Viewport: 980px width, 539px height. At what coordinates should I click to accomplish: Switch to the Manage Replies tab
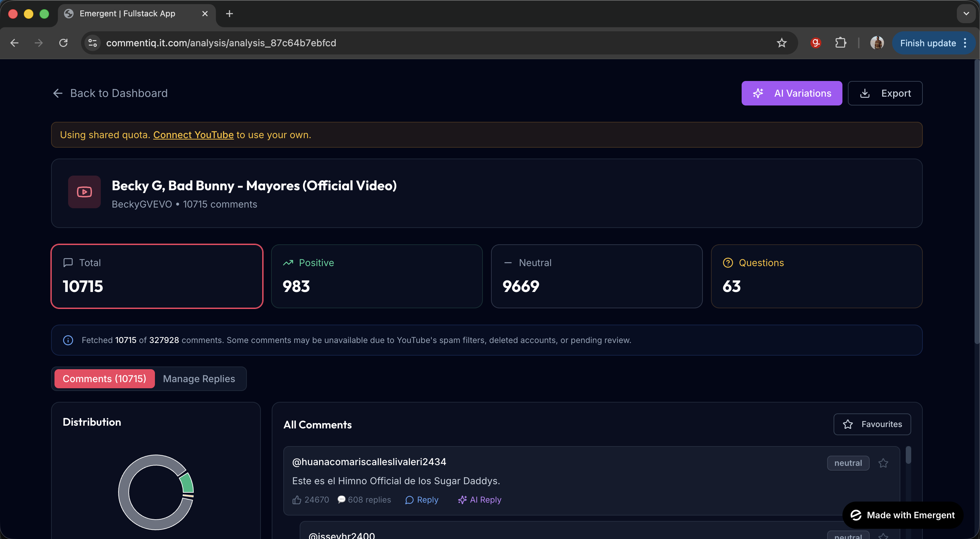(199, 379)
